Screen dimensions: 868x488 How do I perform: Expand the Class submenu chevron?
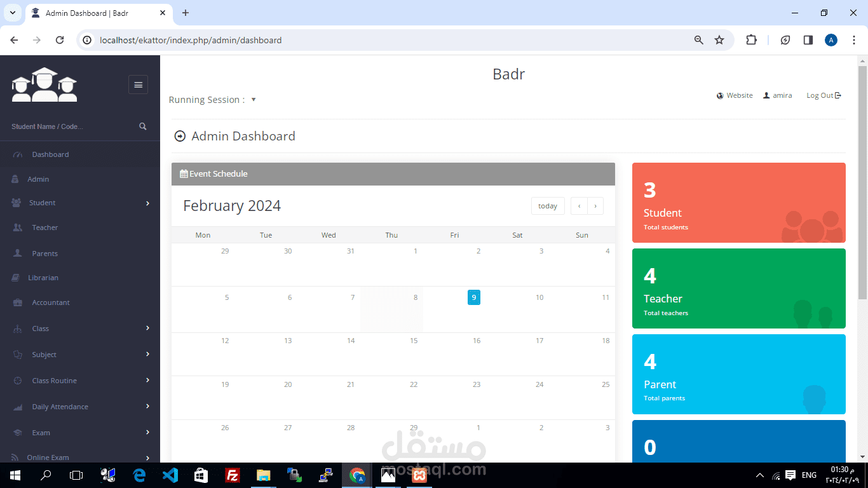[147, 328]
